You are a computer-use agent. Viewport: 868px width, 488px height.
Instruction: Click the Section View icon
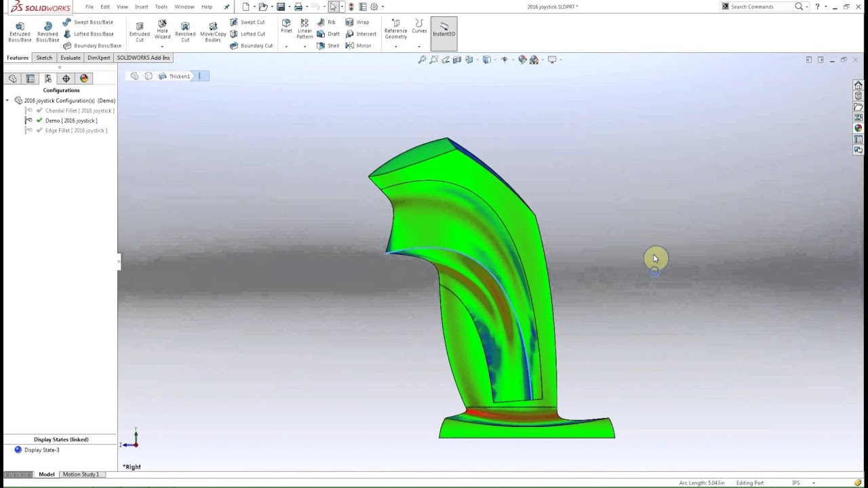(x=457, y=60)
